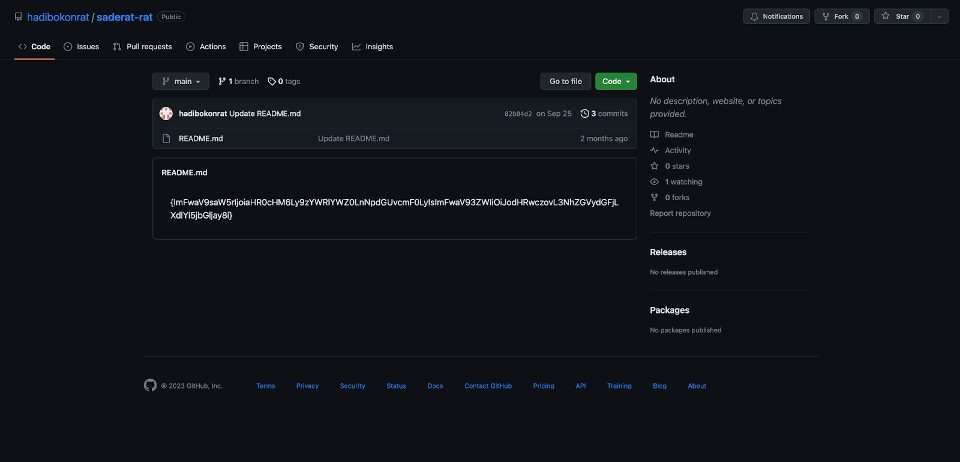Click the hadibokonrat avatar in commit row
Image resolution: width=960 pixels, height=462 pixels.
coord(166,114)
